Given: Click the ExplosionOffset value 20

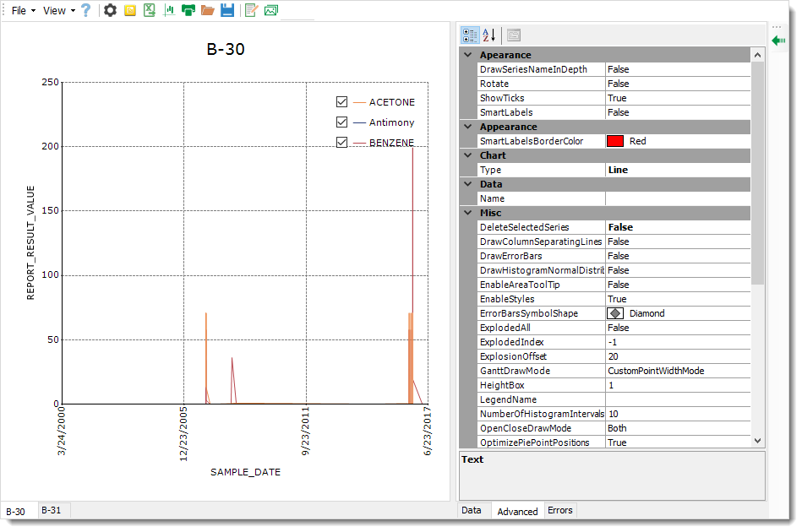Looking at the screenshot, I should coord(678,356).
